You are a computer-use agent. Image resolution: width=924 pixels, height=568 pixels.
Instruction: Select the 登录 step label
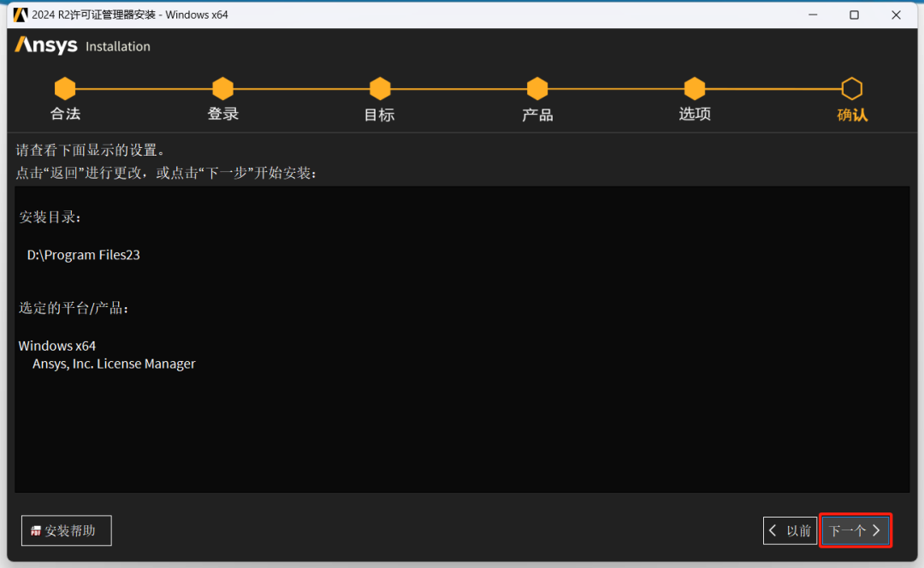pyautogui.click(x=222, y=115)
